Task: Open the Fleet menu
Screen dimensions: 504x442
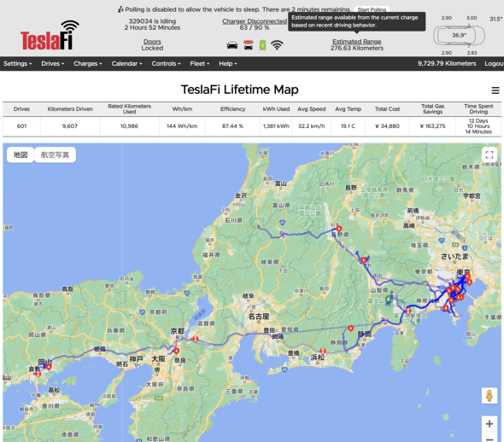Action: coord(200,63)
